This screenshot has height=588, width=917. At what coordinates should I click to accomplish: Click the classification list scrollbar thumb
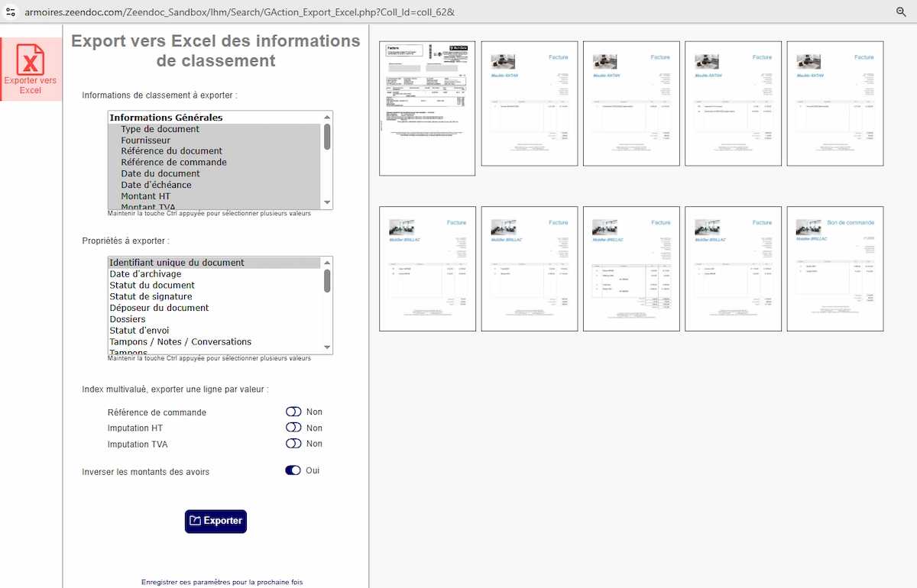click(328, 137)
